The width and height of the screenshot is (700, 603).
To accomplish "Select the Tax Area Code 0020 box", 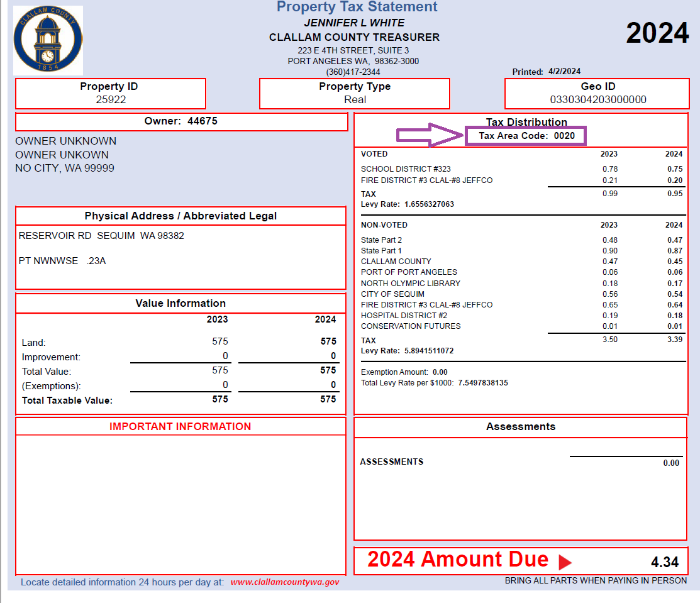I will pyautogui.click(x=526, y=136).
